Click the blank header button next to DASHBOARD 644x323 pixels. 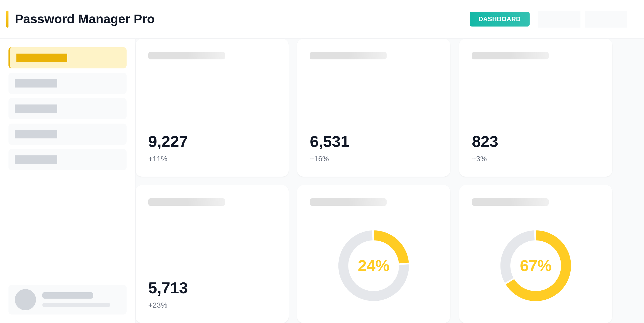pyautogui.click(x=559, y=19)
